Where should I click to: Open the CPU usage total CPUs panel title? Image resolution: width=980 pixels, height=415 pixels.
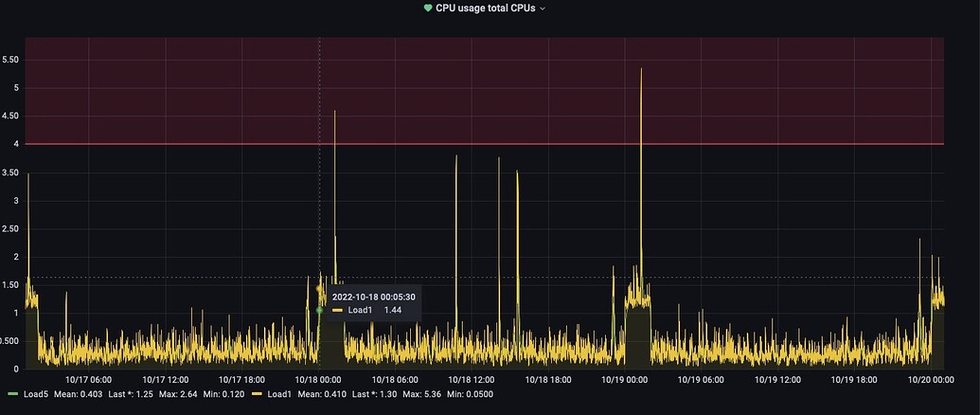pyautogui.click(x=486, y=9)
